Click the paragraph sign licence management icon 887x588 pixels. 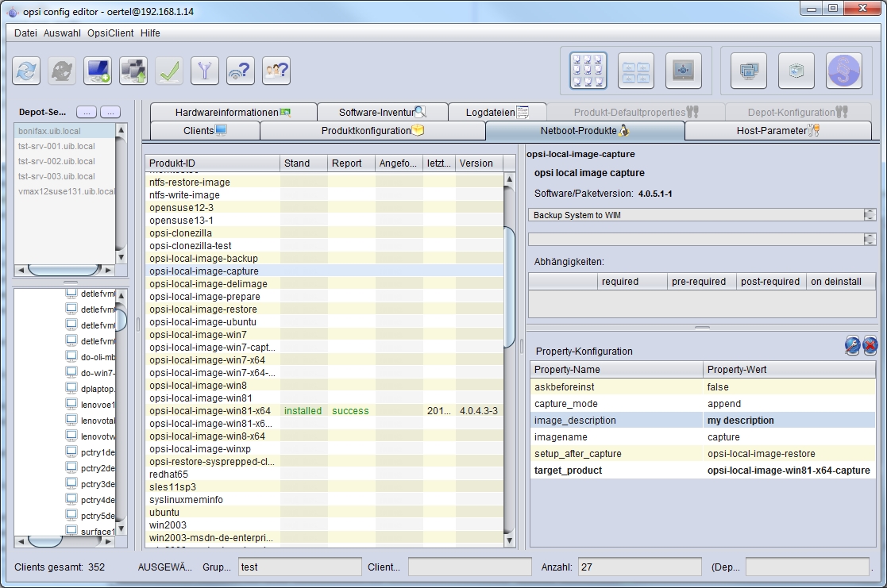coord(844,71)
